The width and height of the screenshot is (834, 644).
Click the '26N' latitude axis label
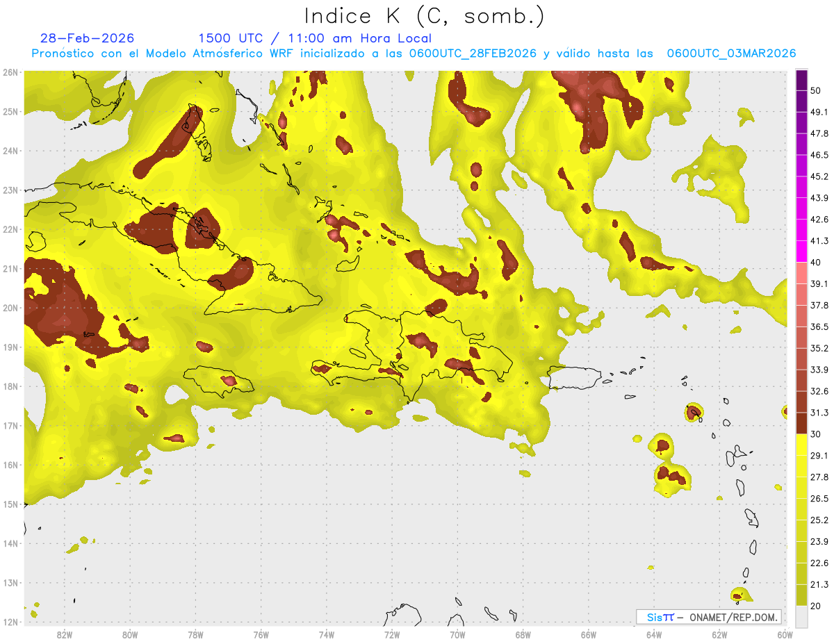[10, 72]
